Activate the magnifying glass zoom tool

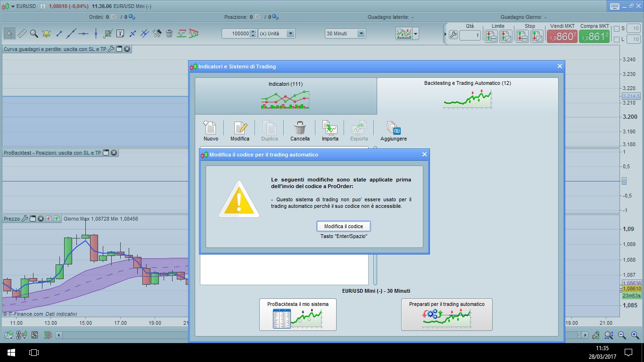34,33
